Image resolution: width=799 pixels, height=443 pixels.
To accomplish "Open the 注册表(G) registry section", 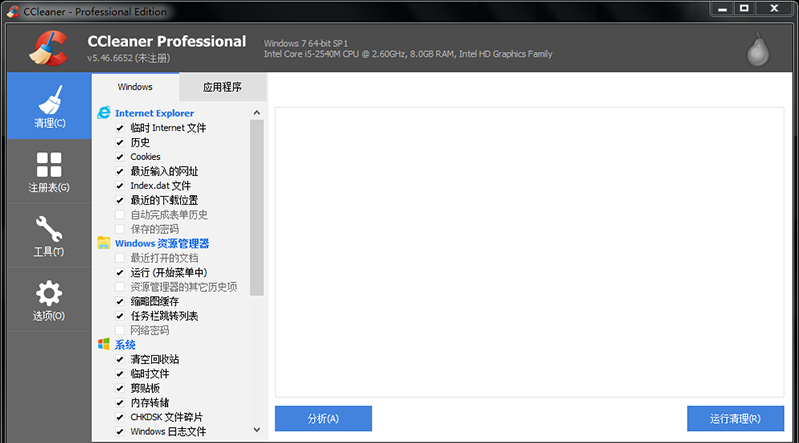I will click(49, 171).
